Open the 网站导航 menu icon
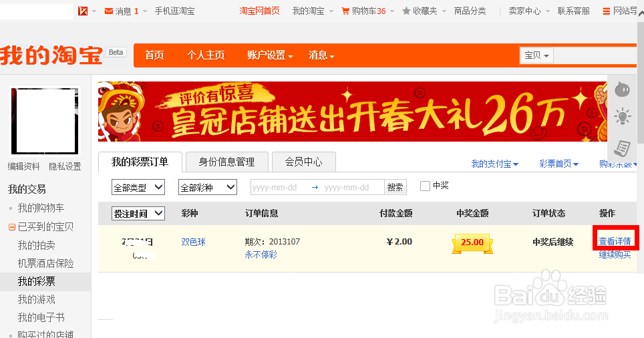644x338 pixels. click(x=606, y=11)
